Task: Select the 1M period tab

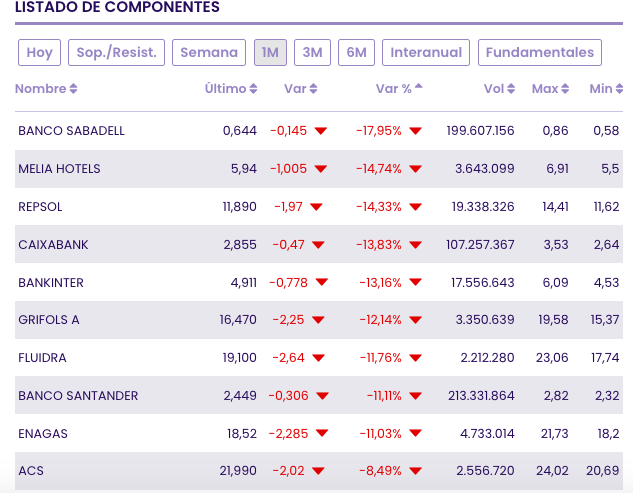Action: coord(270,52)
